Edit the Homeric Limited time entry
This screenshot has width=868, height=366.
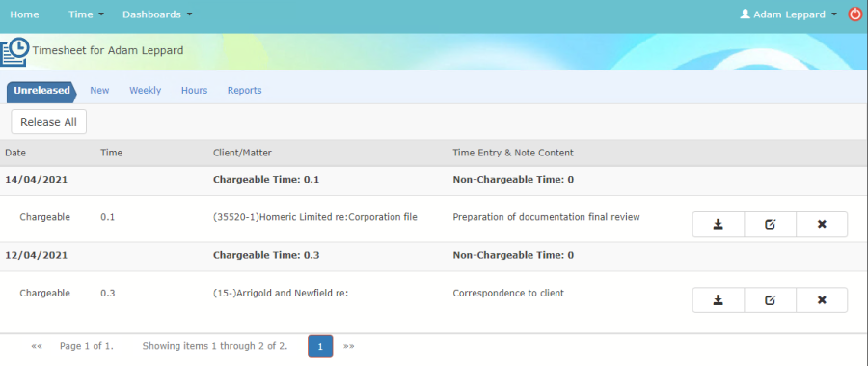(770, 224)
